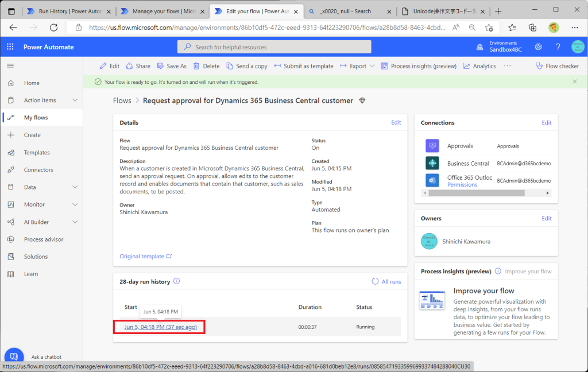Click the Search for helpful resources box
The image size is (588, 372).
[x=274, y=47]
